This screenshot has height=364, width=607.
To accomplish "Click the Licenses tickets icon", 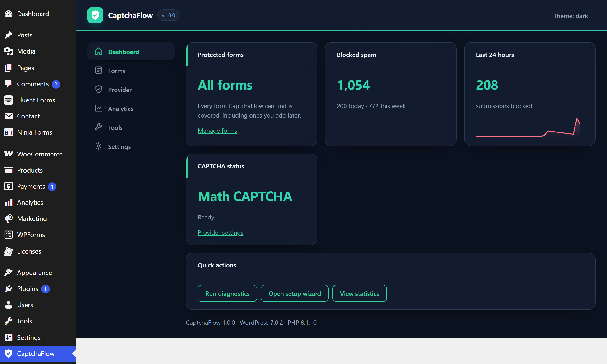I will tap(9, 251).
